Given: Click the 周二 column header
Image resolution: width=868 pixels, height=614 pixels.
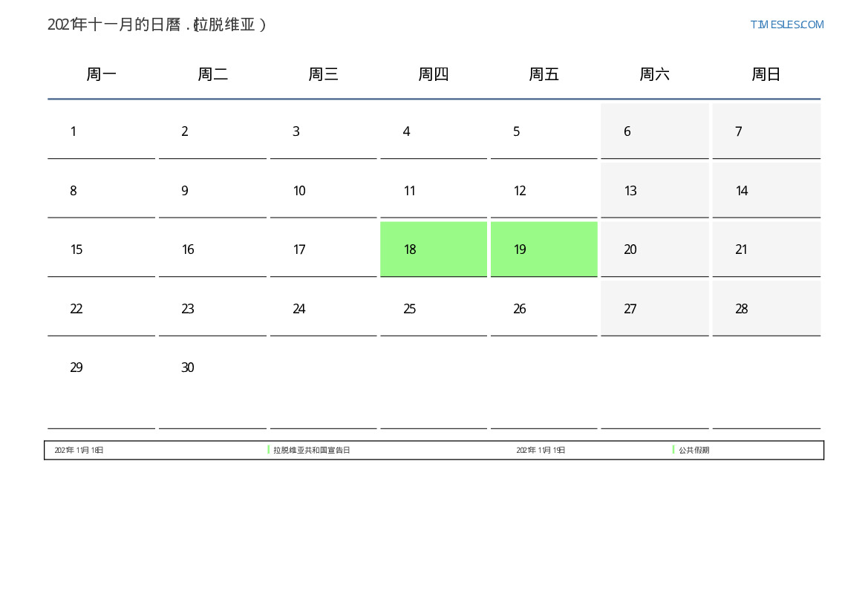Looking at the screenshot, I should (x=212, y=74).
